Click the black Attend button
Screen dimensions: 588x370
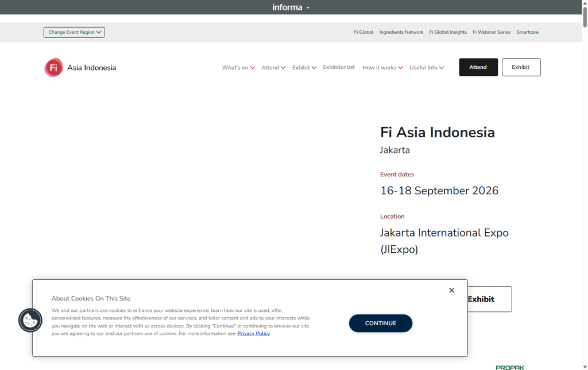pos(478,67)
